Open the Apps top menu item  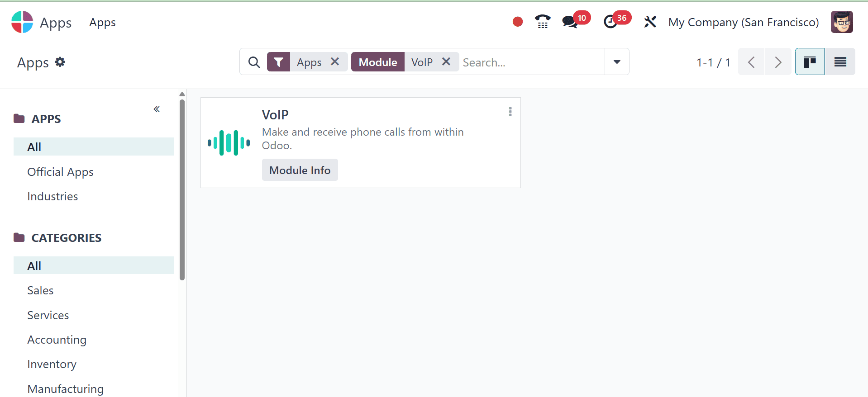pos(102,23)
